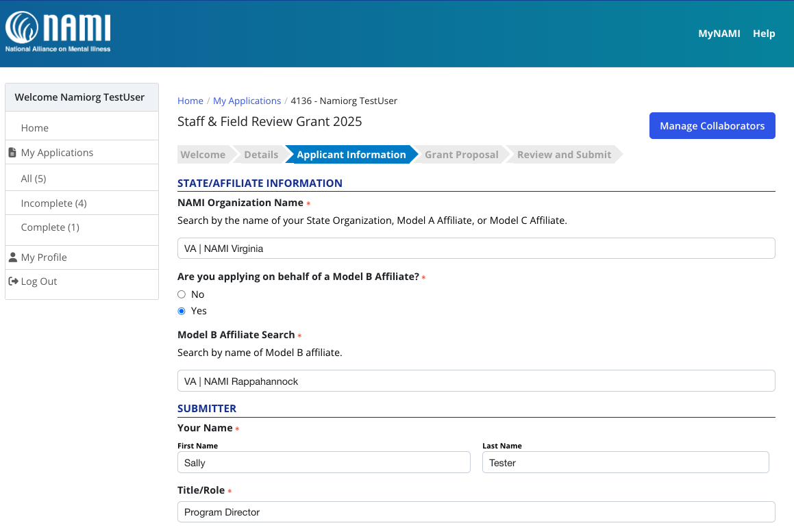The width and height of the screenshot is (794, 532).
Task: Click the First Name input field
Action: [x=323, y=462]
